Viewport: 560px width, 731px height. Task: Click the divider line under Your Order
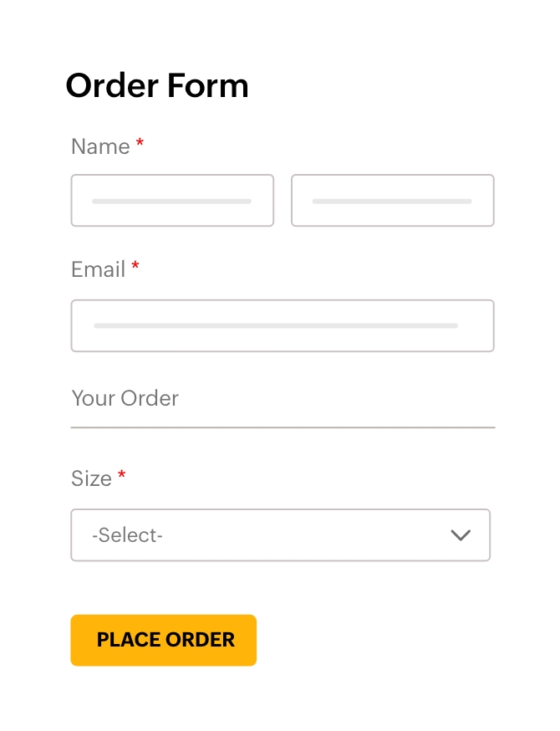(283, 427)
